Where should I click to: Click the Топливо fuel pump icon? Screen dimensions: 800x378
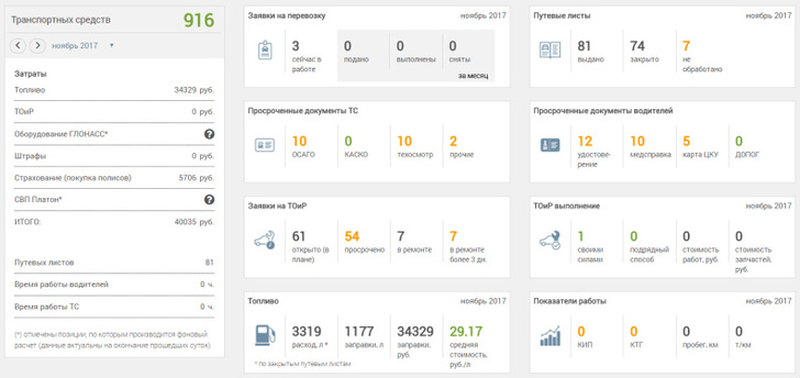pyautogui.click(x=265, y=335)
